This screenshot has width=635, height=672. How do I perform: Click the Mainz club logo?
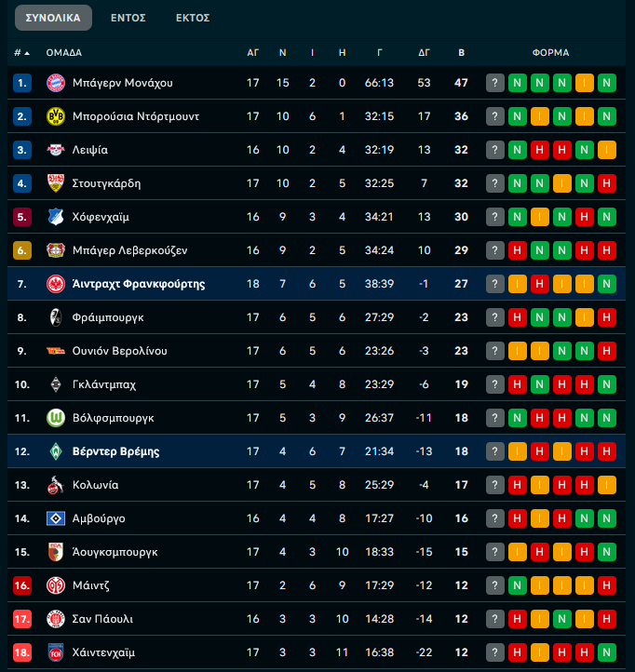tap(55, 585)
